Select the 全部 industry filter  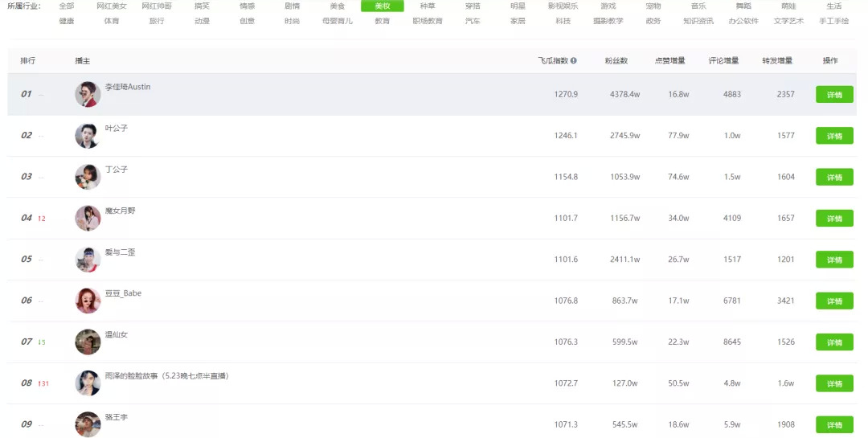[67, 6]
